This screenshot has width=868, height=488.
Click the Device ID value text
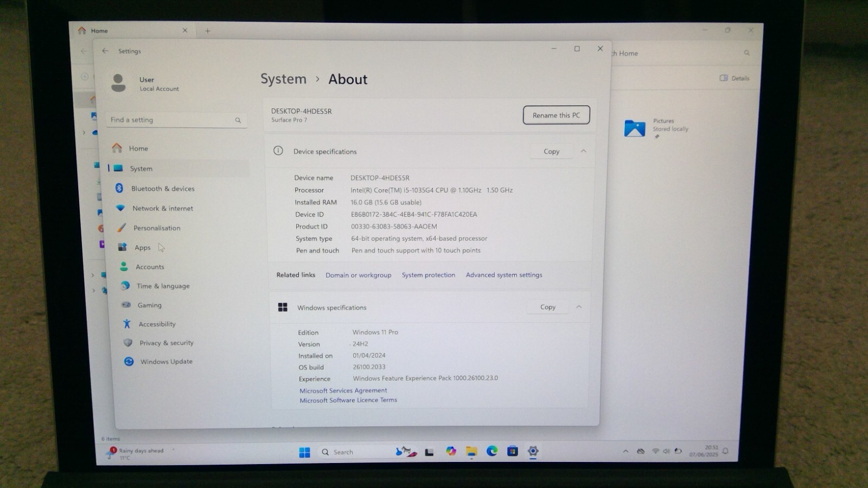tap(414, 214)
